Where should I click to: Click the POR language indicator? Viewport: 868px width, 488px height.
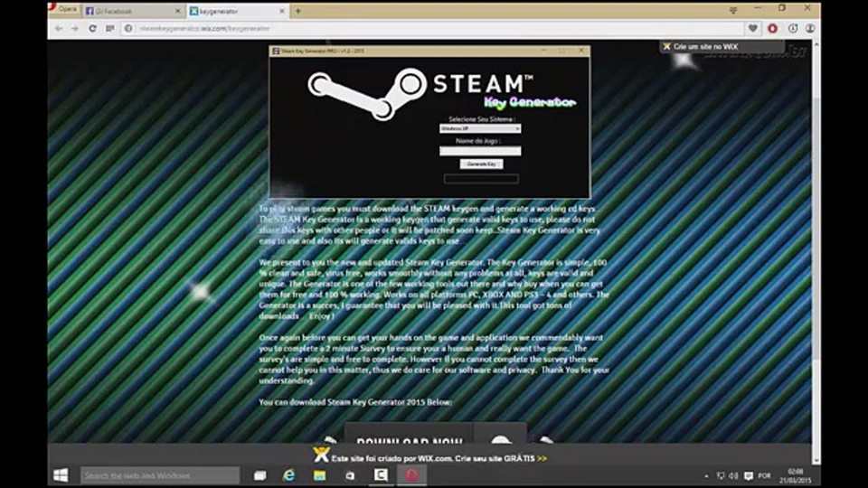pos(765,476)
